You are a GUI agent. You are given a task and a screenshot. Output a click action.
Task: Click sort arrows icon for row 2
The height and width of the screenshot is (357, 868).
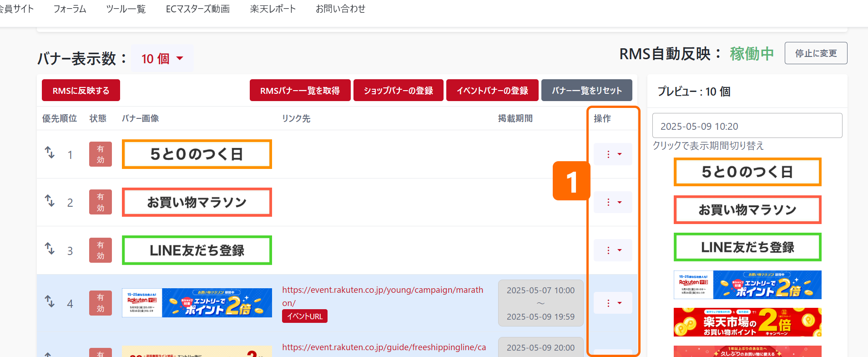[50, 200]
